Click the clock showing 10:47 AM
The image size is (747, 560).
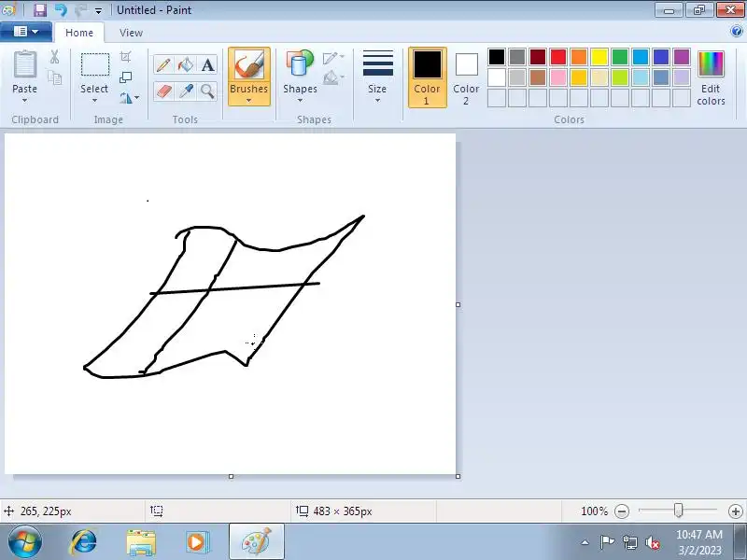[x=698, y=534]
